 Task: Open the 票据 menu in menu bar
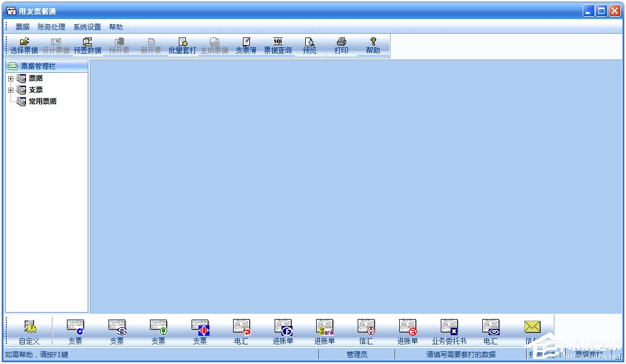23,27
